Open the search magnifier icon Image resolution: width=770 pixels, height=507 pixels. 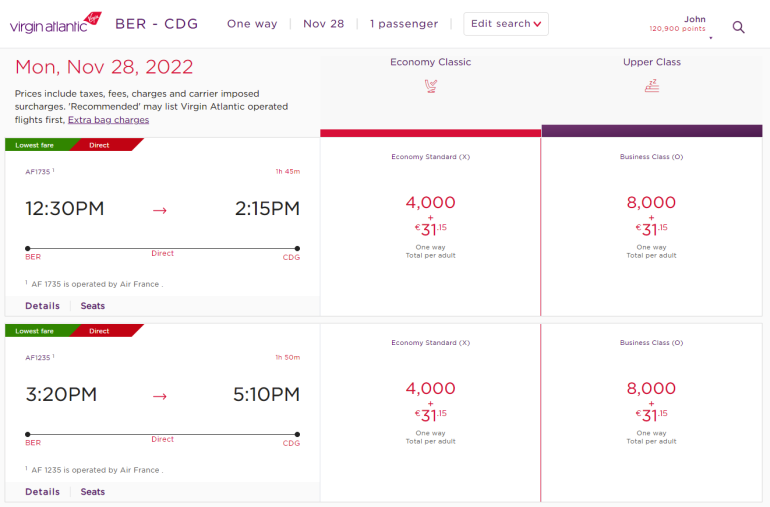[739, 27]
